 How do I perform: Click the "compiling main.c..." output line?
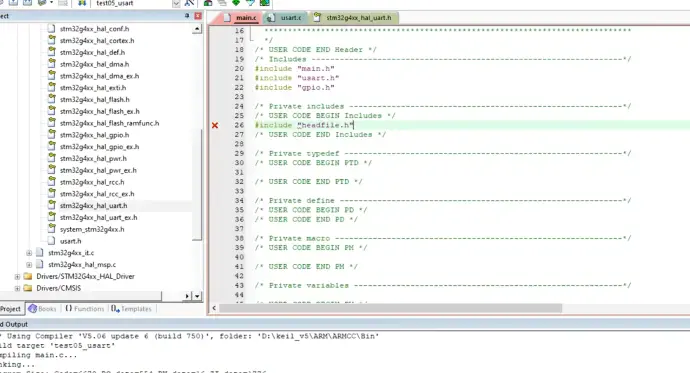[x=38, y=355]
